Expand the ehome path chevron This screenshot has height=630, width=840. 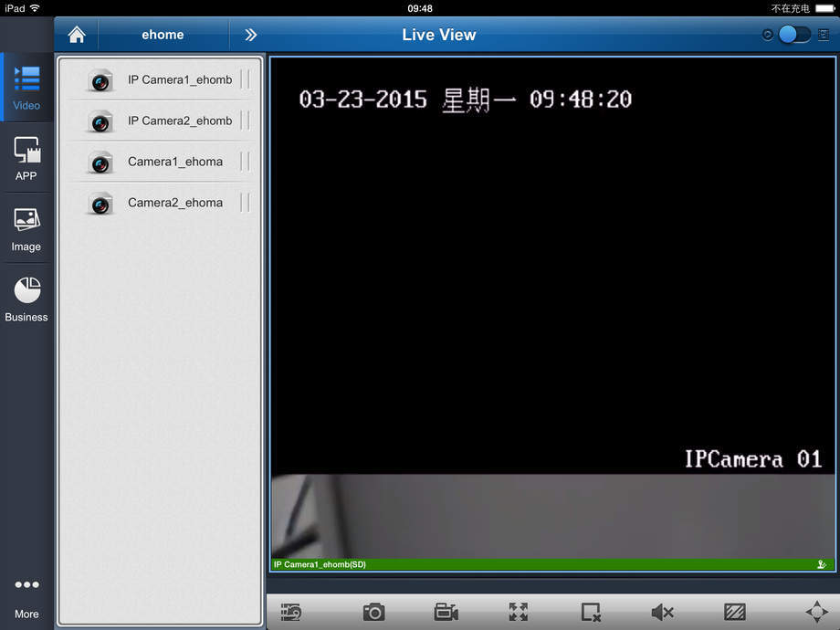point(250,35)
